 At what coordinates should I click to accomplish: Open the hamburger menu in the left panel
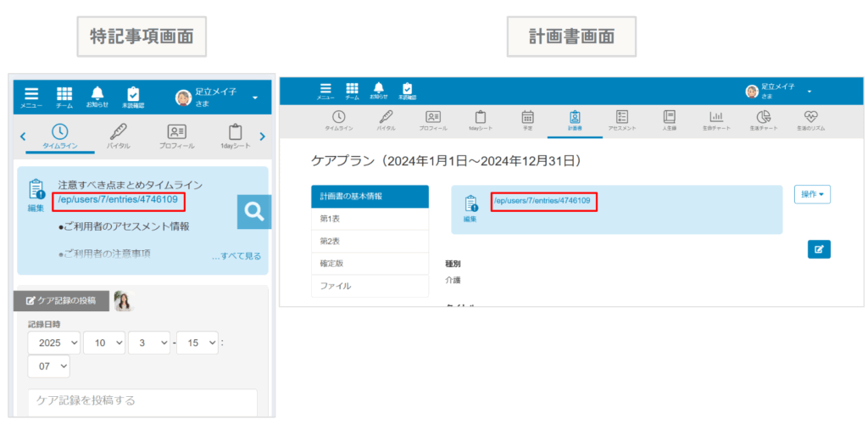[31, 98]
